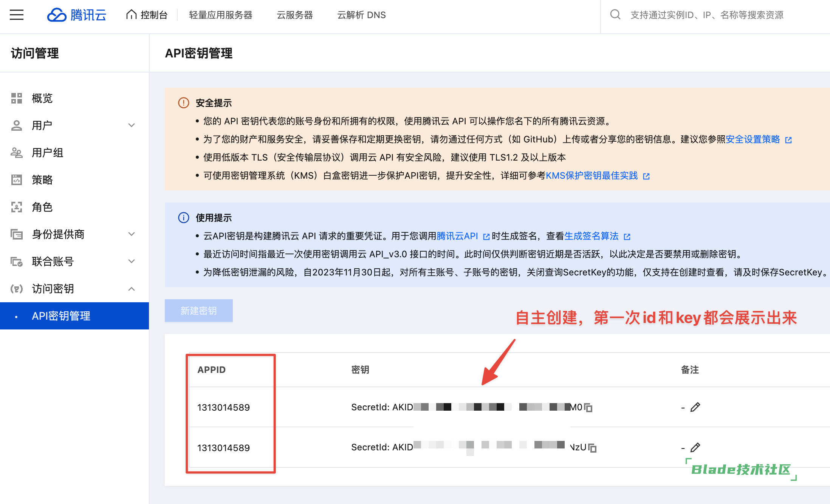This screenshot has height=504, width=830.
Task: Click external link icon after 安全设置策略
Action: coord(788,140)
